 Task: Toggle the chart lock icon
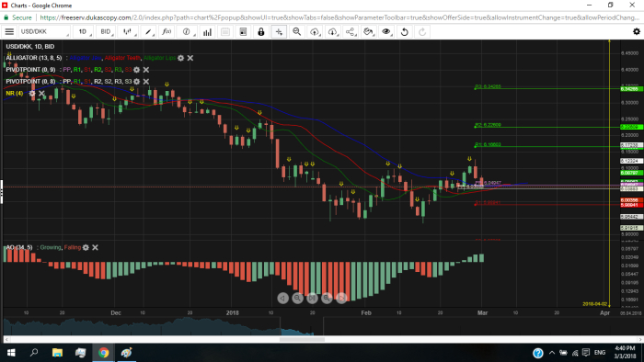(x=260, y=31)
